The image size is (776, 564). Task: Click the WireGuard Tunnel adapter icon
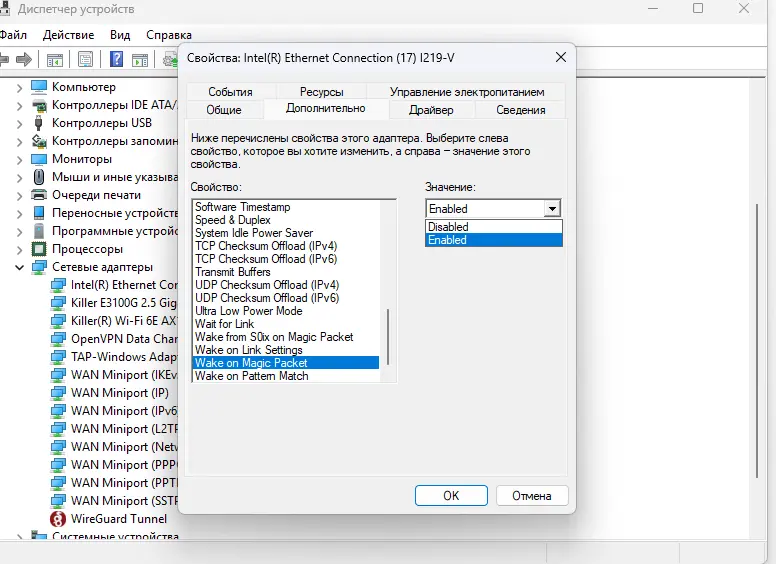59,519
